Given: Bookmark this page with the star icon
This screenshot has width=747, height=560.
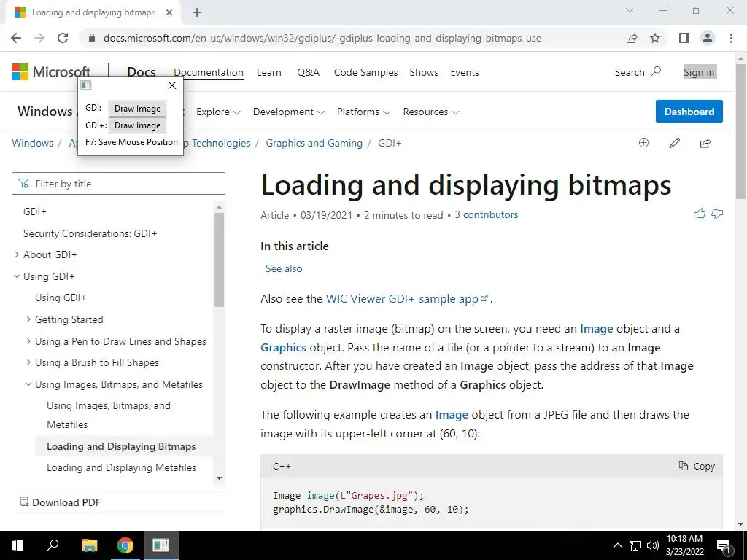Looking at the screenshot, I should click(655, 38).
